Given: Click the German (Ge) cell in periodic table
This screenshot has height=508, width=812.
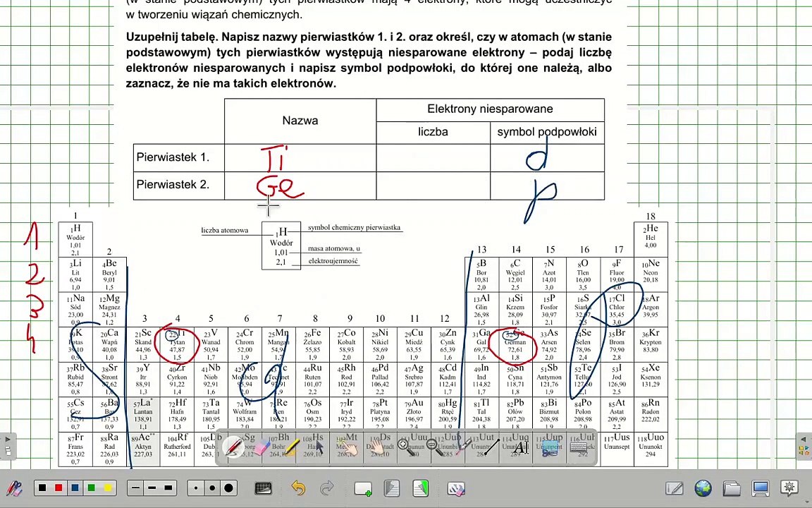Looking at the screenshot, I should pos(516,344).
